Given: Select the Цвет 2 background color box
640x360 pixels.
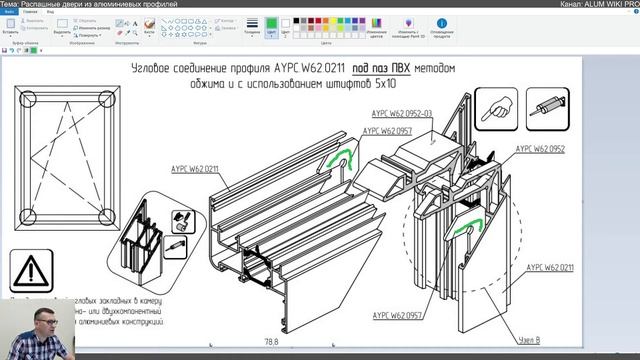Looking at the screenshot, I should (x=285, y=27).
